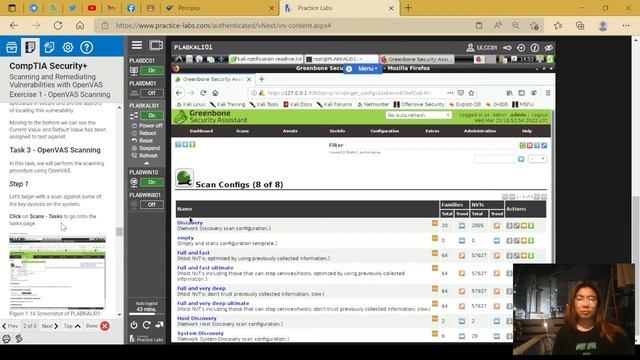
Task: Open the lab help question icon
Action: click(87, 47)
